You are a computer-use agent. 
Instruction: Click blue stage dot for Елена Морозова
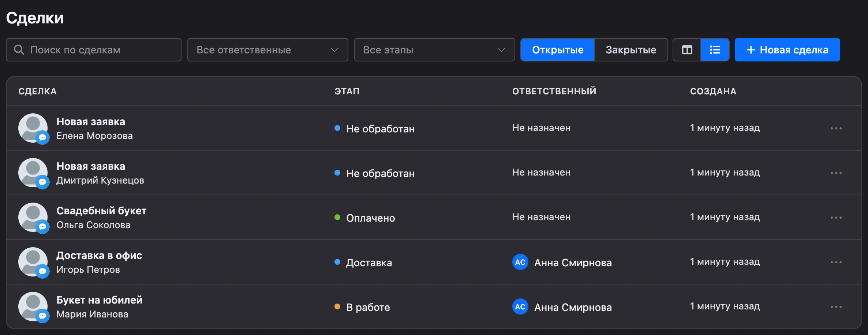337,128
